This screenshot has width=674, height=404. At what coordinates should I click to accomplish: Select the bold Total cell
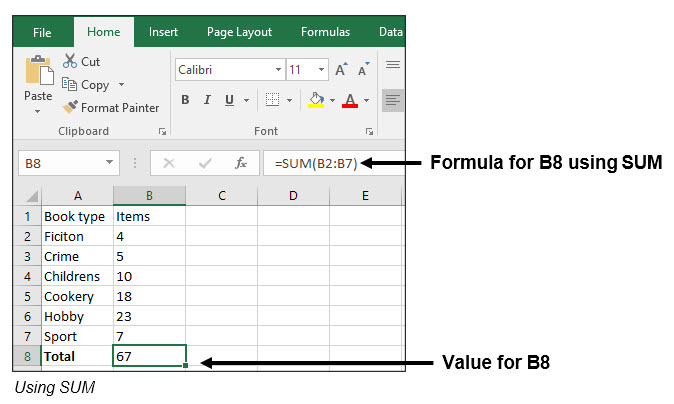[77, 356]
